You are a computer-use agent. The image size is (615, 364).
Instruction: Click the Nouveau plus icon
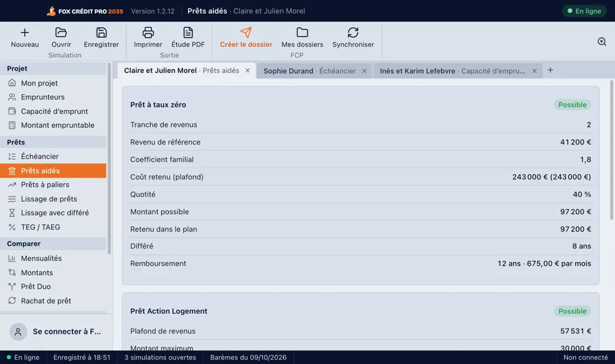[25, 33]
